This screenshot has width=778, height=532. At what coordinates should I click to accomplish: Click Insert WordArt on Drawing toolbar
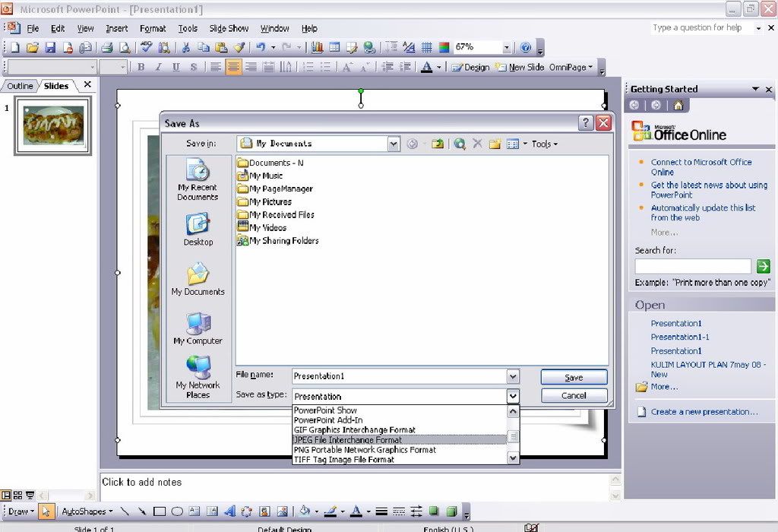[x=229, y=511]
